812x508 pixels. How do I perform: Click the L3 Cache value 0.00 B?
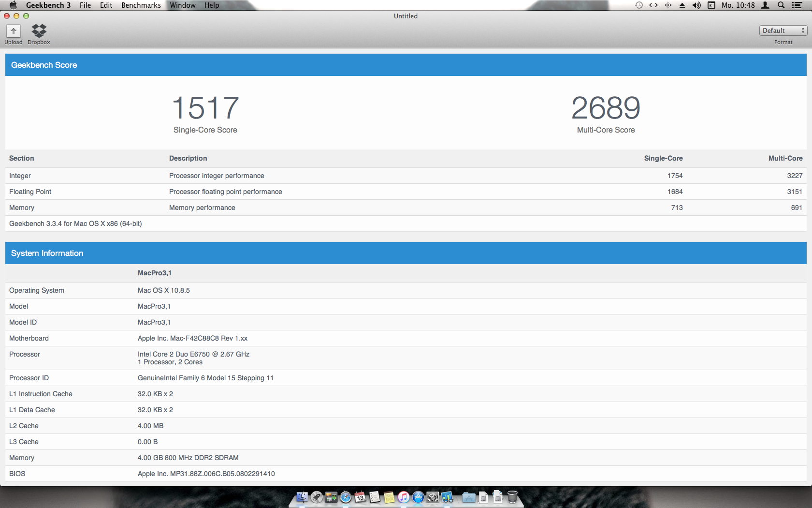148,442
